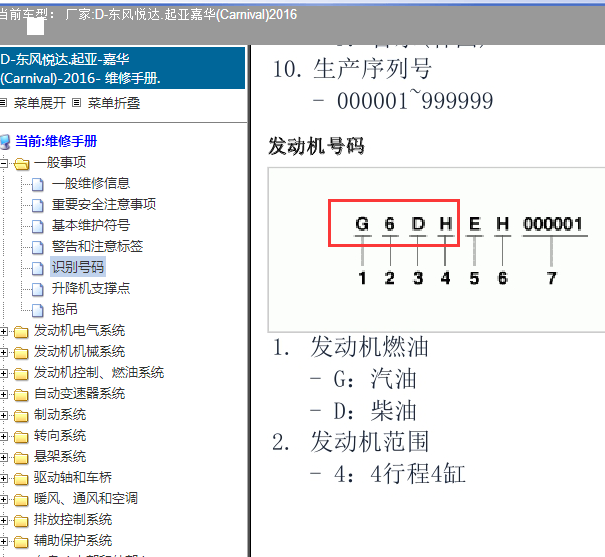
Task: Click the engine number diagram image
Action: pos(436,250)
